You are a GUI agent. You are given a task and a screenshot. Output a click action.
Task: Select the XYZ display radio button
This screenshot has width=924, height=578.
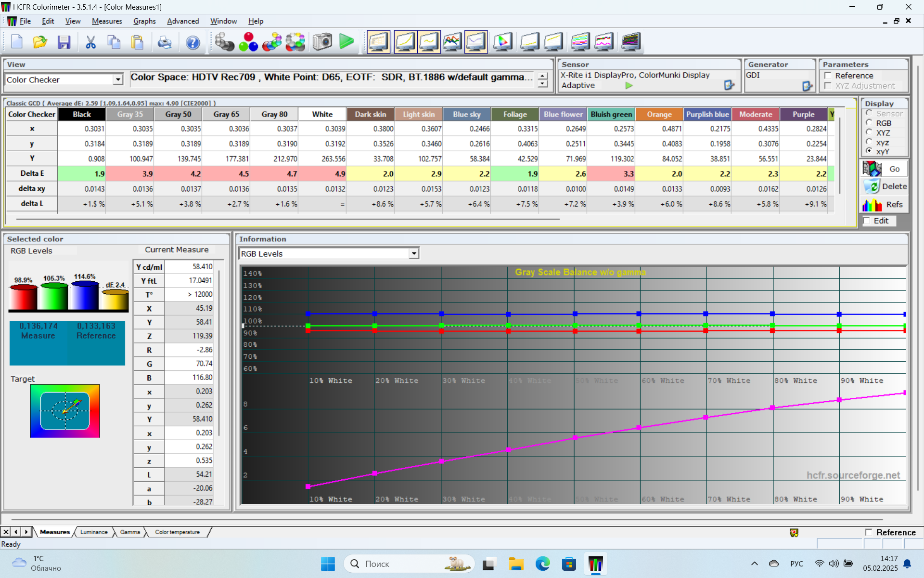click(869, 132)
